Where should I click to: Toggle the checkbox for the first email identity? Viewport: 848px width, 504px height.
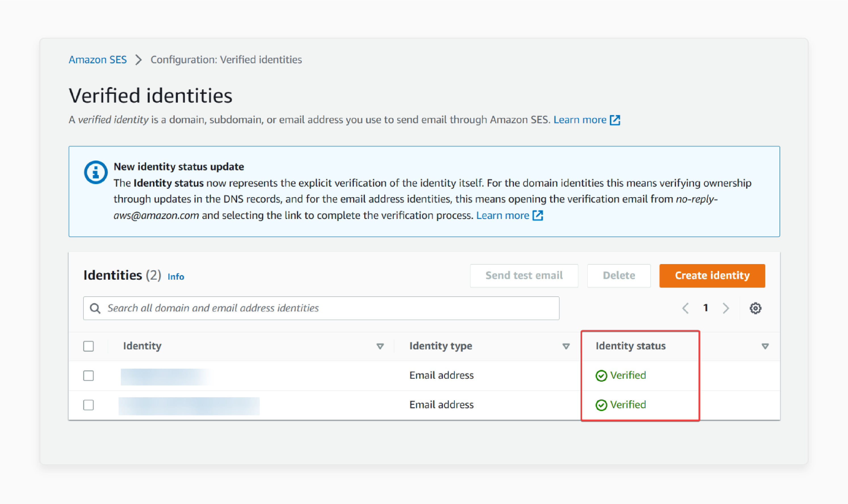(88, 376)
